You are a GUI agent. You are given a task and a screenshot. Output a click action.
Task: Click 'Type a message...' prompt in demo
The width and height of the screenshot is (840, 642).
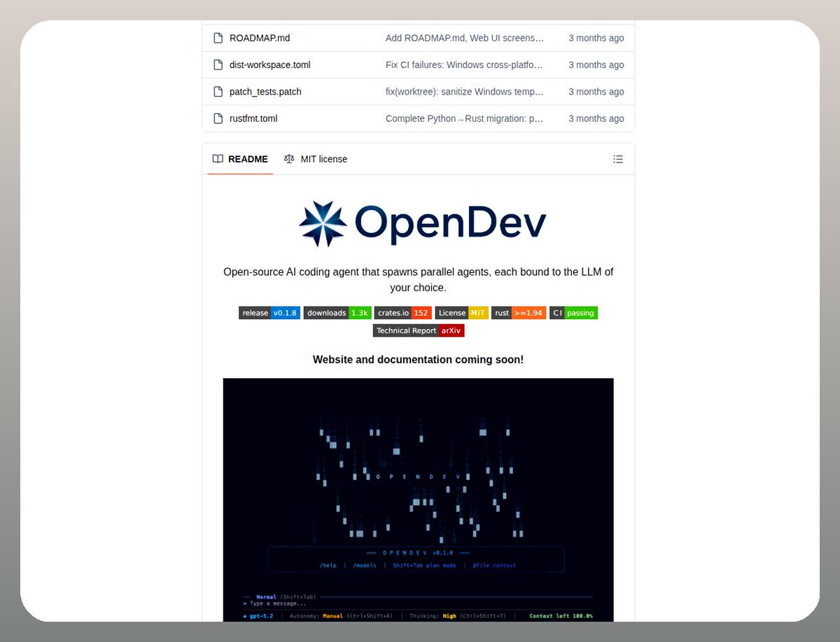click(x=278, y=603)
